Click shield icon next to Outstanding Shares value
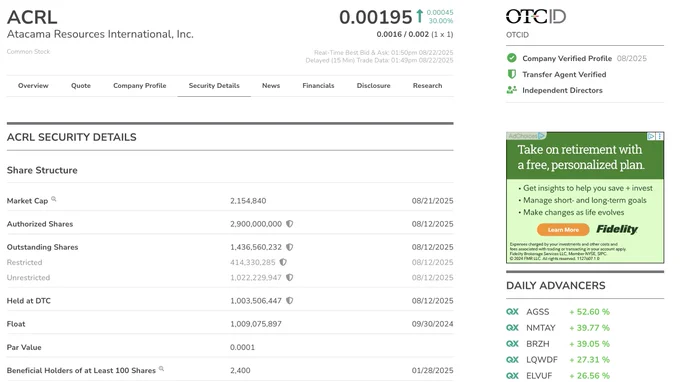The height and width of the screenshot is (382, 680). tap(290, 247)
